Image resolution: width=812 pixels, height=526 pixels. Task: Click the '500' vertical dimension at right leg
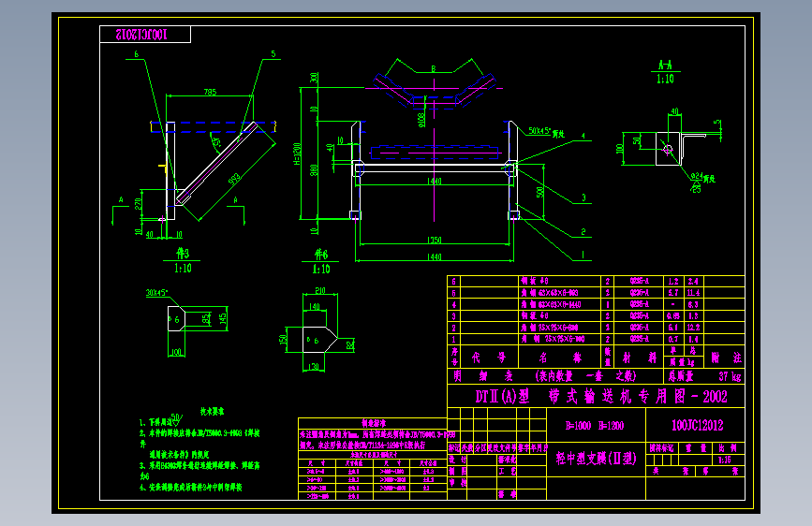pyautogui.click(x=540, y=192)
